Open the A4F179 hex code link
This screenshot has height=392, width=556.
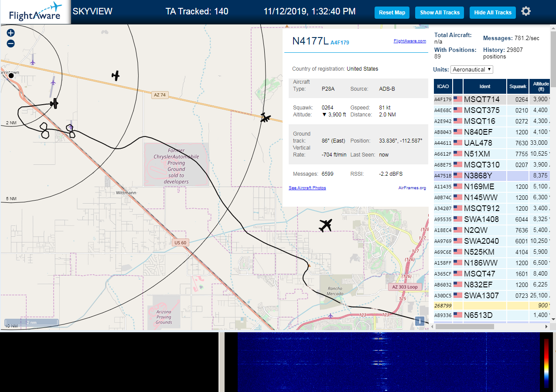tap(340, 43)
